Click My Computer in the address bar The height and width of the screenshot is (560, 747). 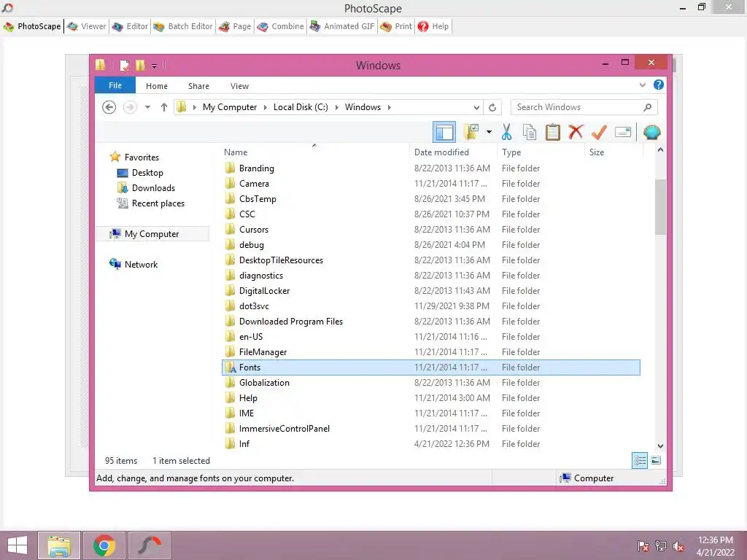pyautogui.click(x=230, y=107)
